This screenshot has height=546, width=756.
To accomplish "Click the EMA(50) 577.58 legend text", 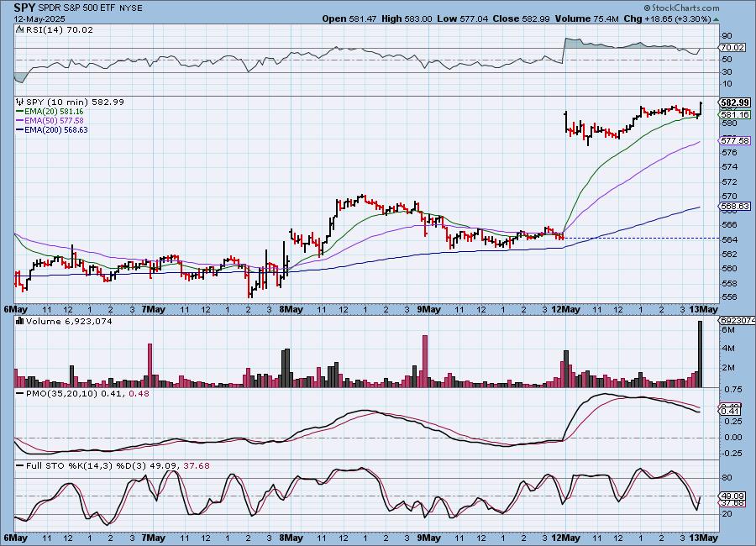I will 54,121.
